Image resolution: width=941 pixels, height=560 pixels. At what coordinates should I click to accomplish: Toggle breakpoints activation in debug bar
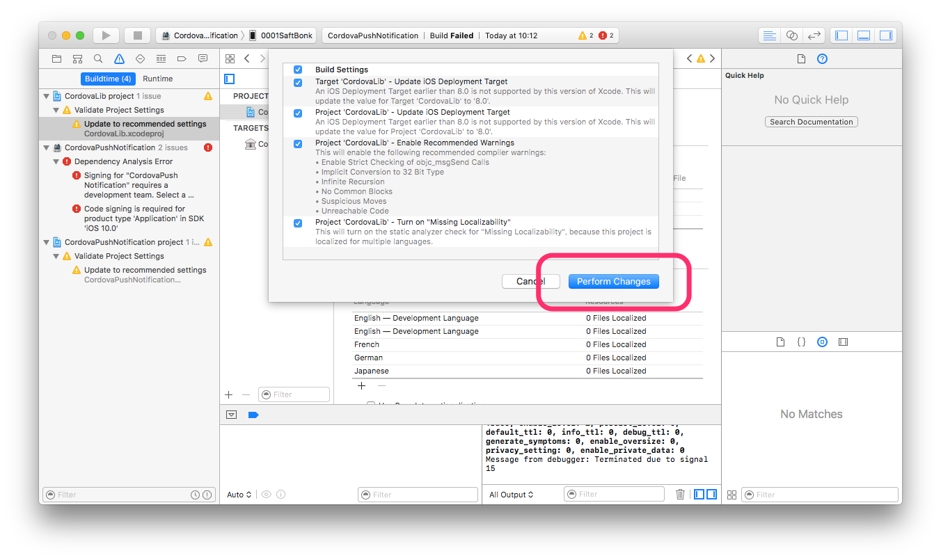click(253, 415)
